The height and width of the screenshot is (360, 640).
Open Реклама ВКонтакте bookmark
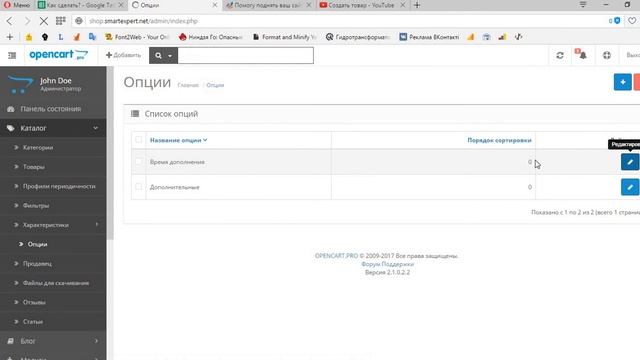point(429,37)
